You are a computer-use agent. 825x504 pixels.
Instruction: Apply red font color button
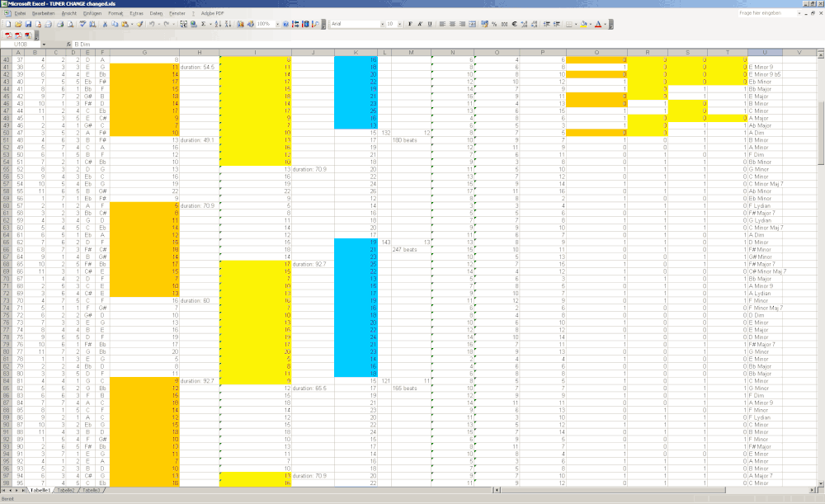(x=598, y=24)
